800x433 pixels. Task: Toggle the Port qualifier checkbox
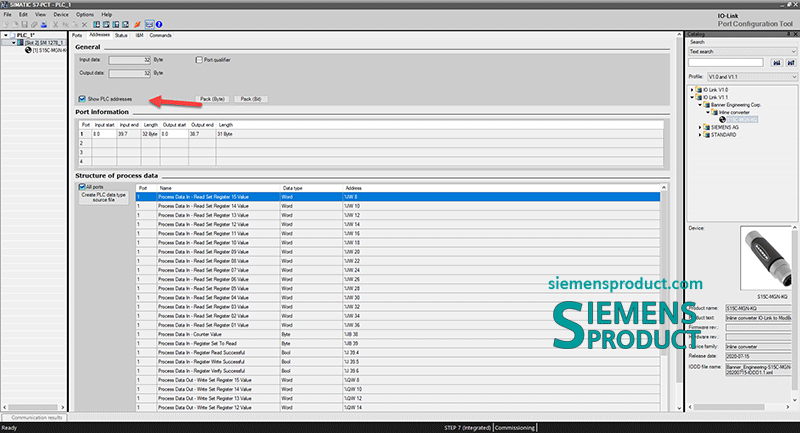pyautogui.click(x=199, y=60)
